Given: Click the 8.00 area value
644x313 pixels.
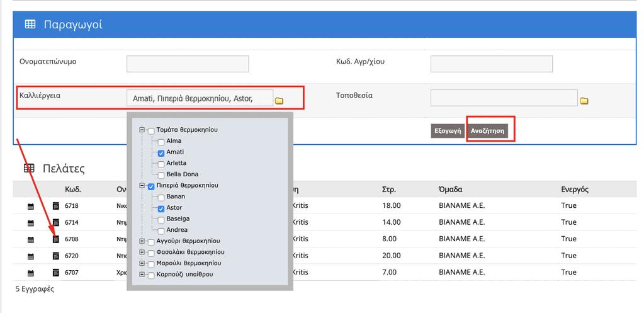Looking at the screenshot, I should pos(389,239).
